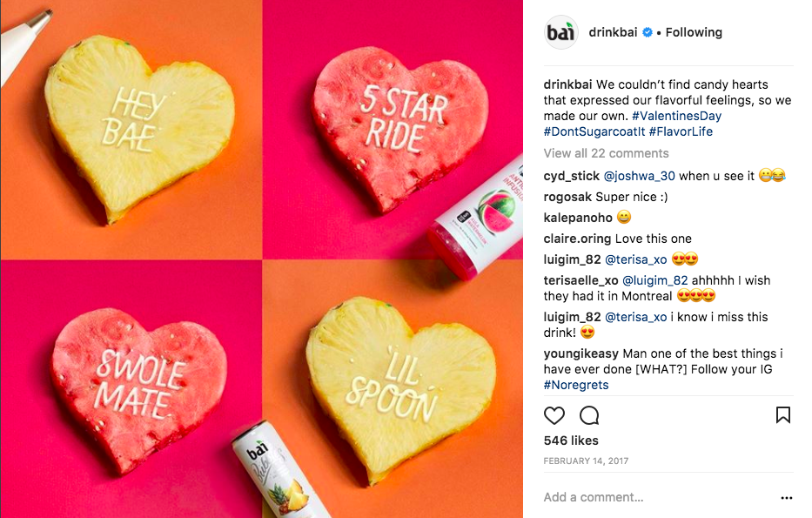Viewport: 812px width, 518px height.
Task: Click the February 14, 2017 timestamp
Action: 586,461
